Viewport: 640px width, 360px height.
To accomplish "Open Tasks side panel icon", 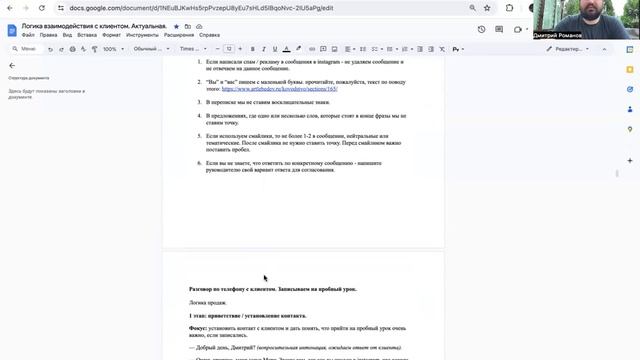I will pyautogui.click(x=630, y=89).
